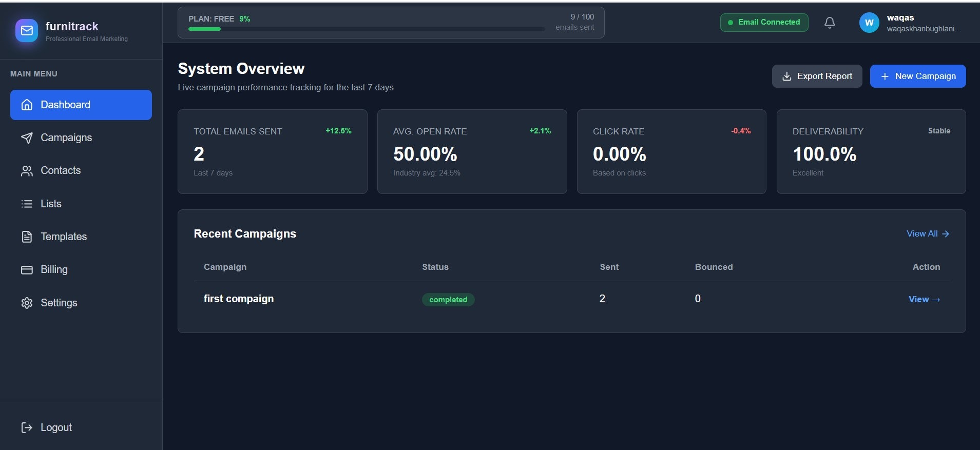This screenshot has width=980, height=450.
Task: Click the Campaigns paper-plane icon
Action: [27, 138]
